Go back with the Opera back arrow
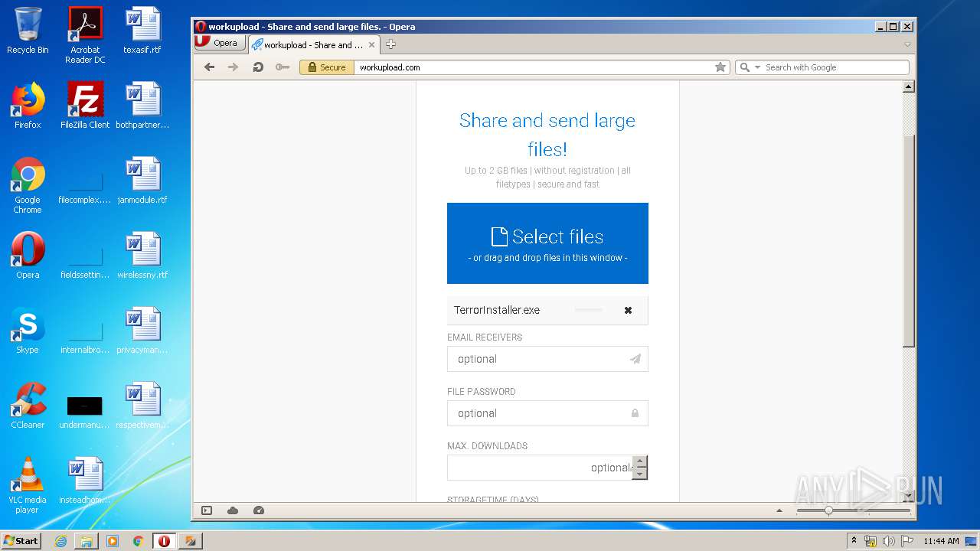980x551 pixels. (x=209, y=67)
